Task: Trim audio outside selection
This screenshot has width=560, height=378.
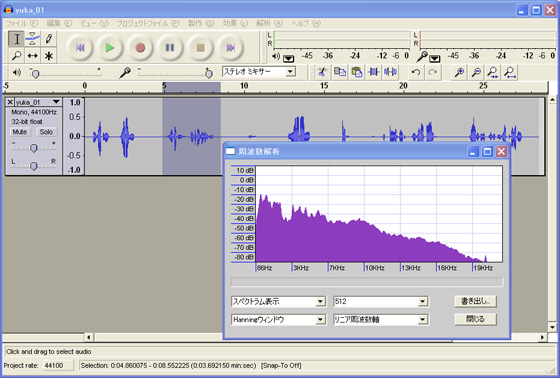Action: [x=374, y=72]
